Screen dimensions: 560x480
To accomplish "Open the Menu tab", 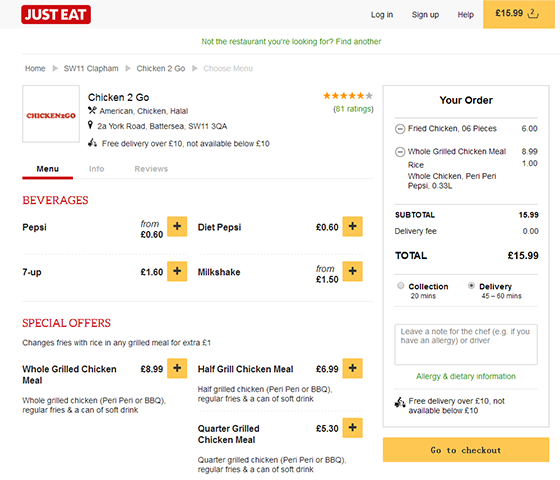I will tap(48, 169).
